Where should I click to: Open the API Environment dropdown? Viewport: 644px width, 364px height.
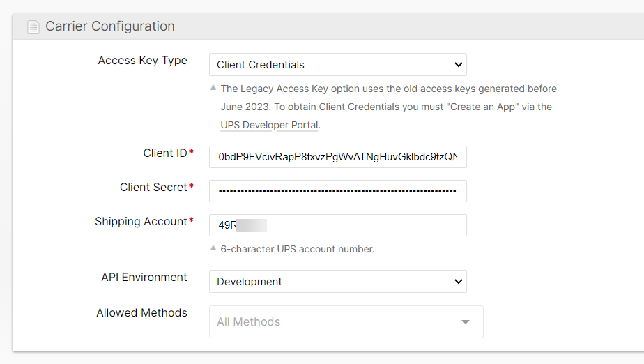coord(337,282)
